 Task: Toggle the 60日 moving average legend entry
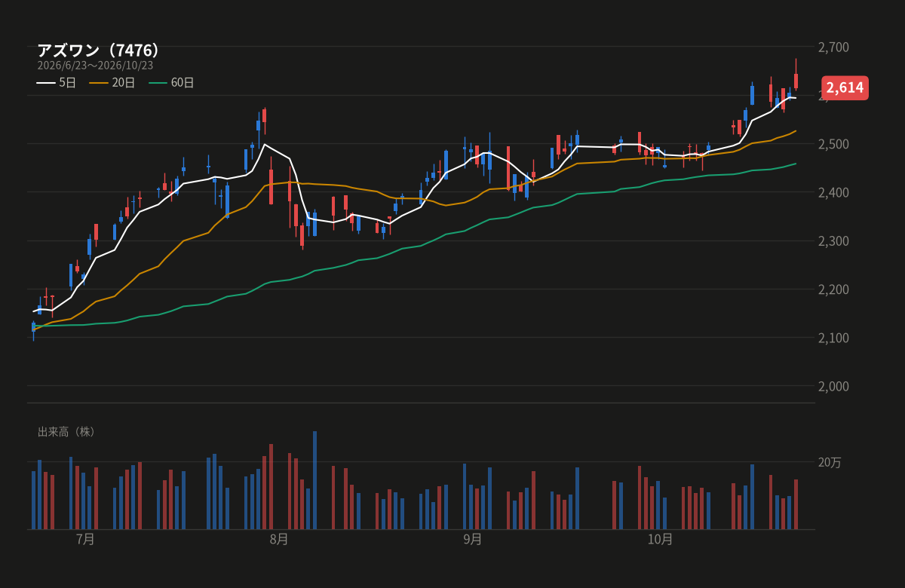171,83
